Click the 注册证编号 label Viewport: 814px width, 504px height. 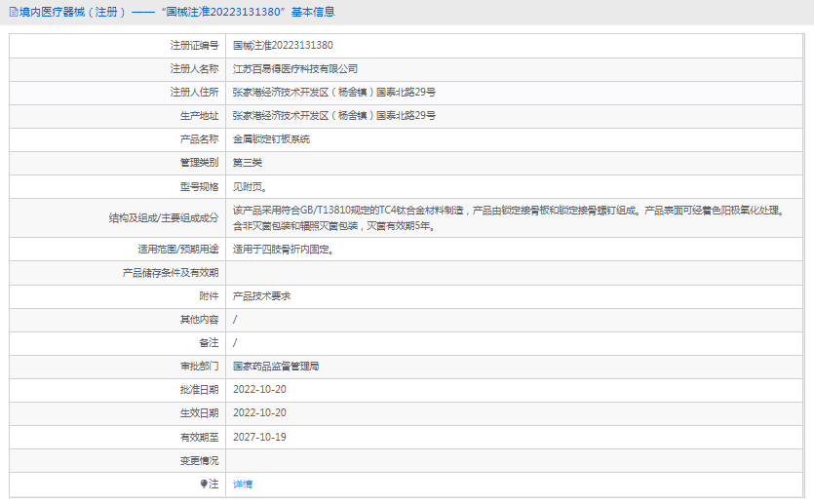pos(195,45)
